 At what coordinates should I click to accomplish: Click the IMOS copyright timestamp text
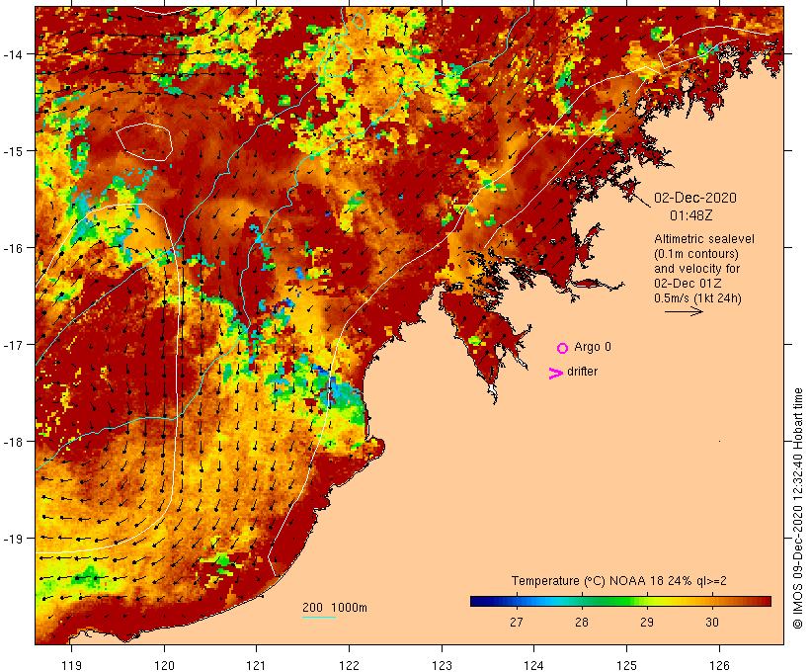click(797, 508)
